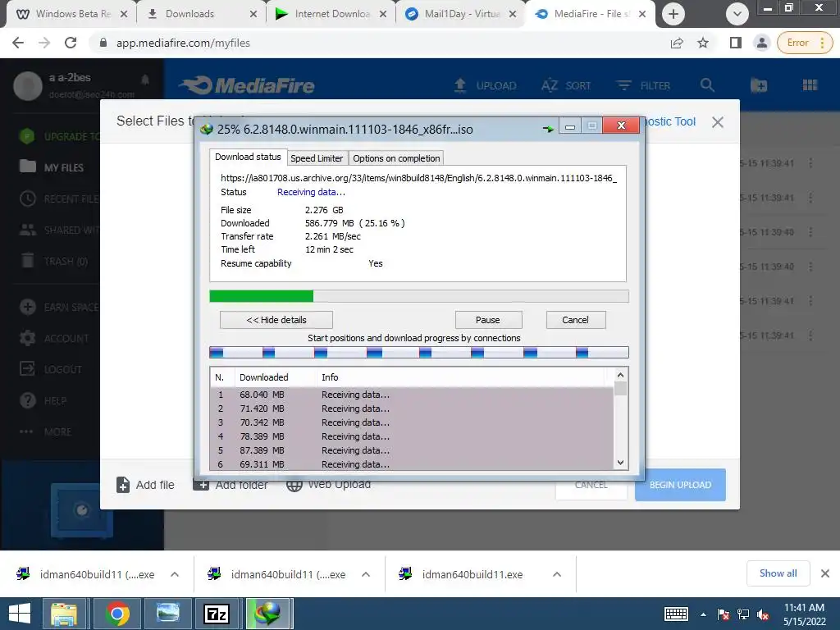This screenshot has width=840, height=630.
Task: Open Account settings in sidebar
Action: (53, 338)
